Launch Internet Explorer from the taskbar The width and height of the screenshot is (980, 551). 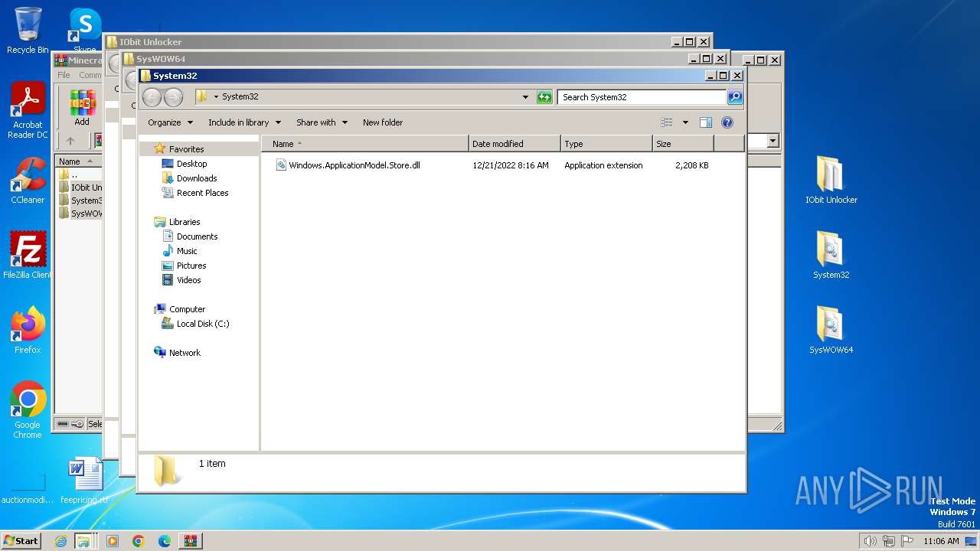pyautogui.click(x=61, y=541)
